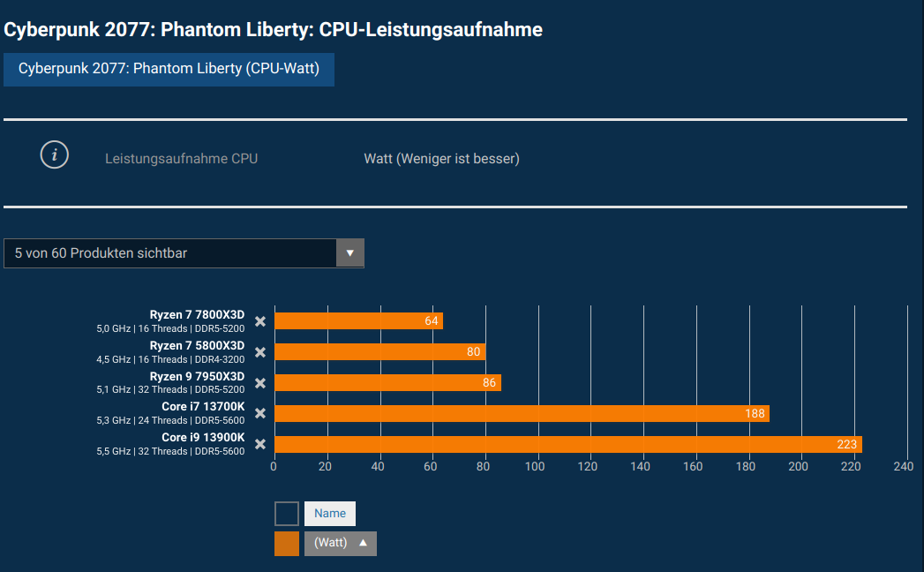Click the Ryzen 7 7800X3D label

pos(197,315)
